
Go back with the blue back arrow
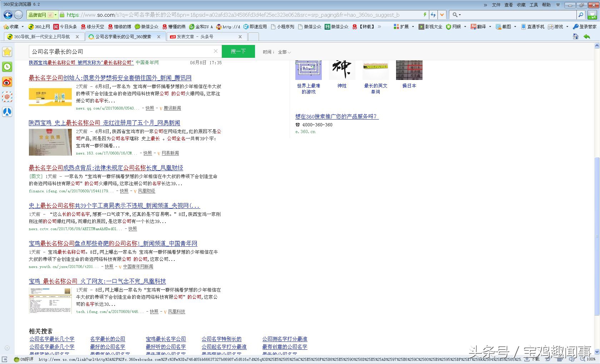click(x=7, y=15)
